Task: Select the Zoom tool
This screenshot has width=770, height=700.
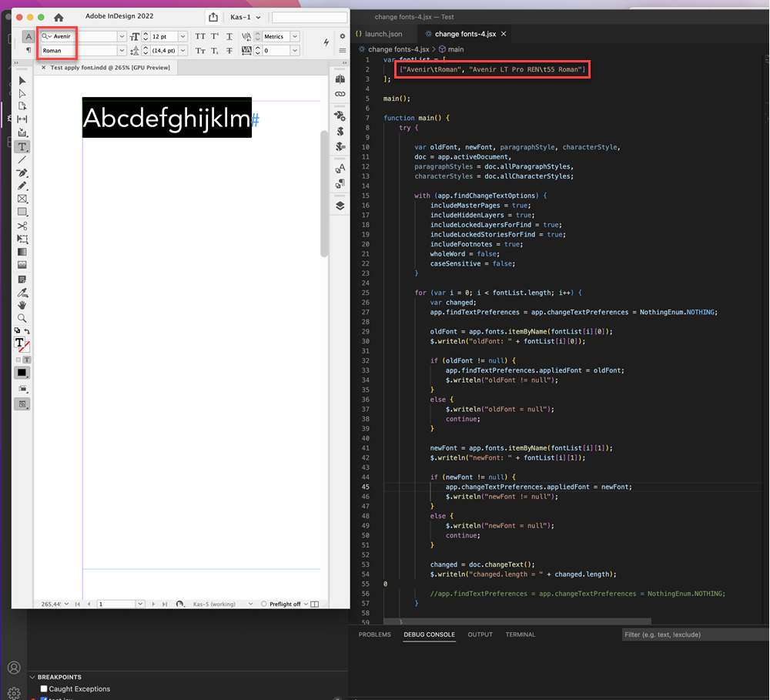Action: coord(22,318)
